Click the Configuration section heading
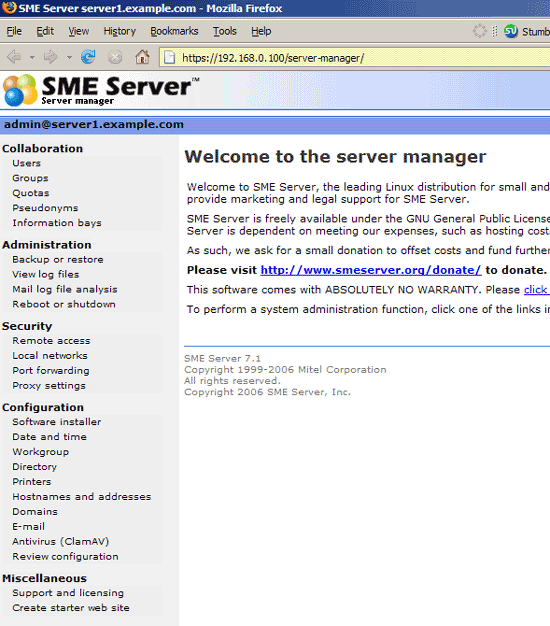This screenshot has width=550, height=626. (x=43, y=407)
